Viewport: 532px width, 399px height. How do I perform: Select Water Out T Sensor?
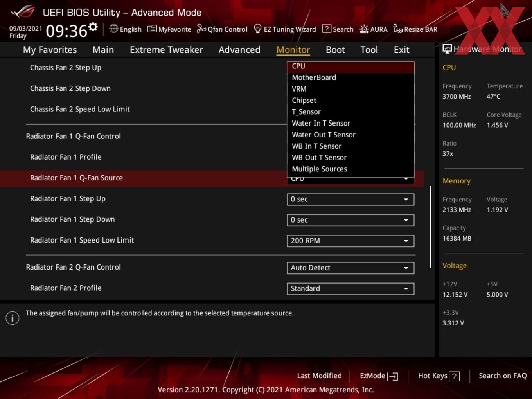coord(350,135)
